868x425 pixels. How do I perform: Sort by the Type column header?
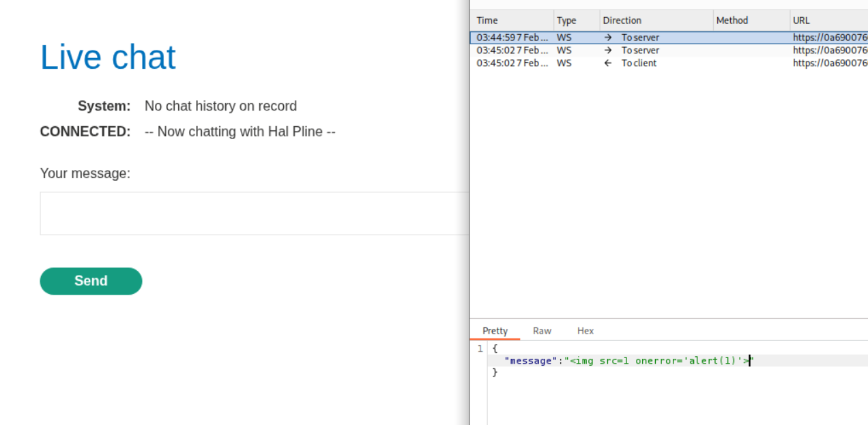pos(566,20)
